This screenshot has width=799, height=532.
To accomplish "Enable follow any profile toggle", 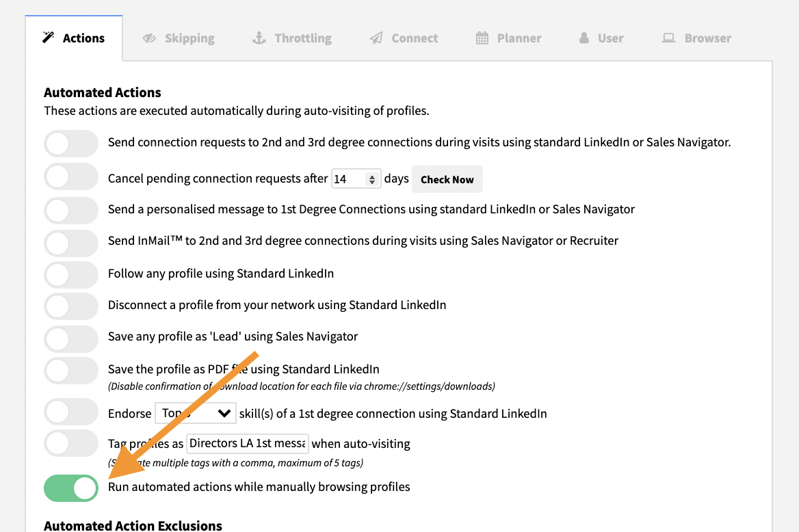I will pos(71,274).
